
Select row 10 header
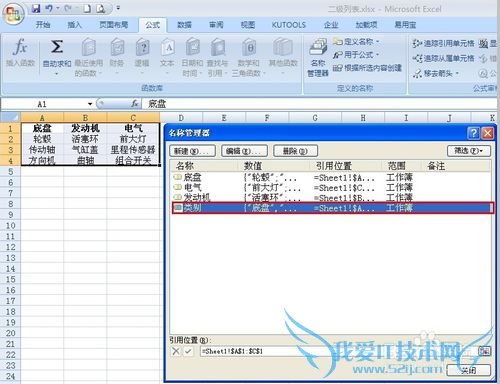(10, 225)
